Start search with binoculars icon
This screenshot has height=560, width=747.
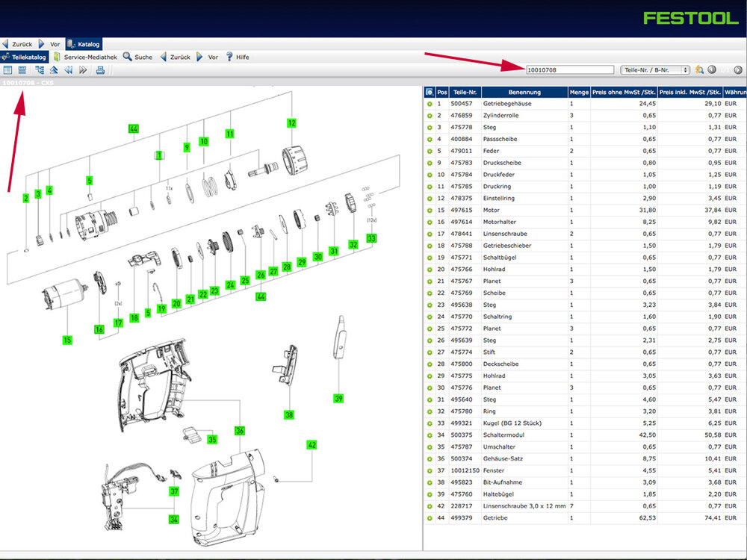pos(699,69)
